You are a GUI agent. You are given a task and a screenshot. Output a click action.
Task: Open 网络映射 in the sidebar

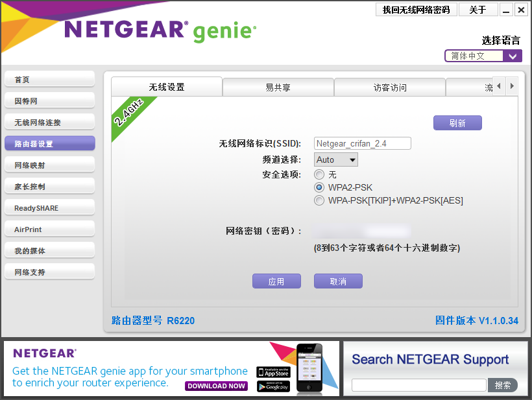(49, 165)
